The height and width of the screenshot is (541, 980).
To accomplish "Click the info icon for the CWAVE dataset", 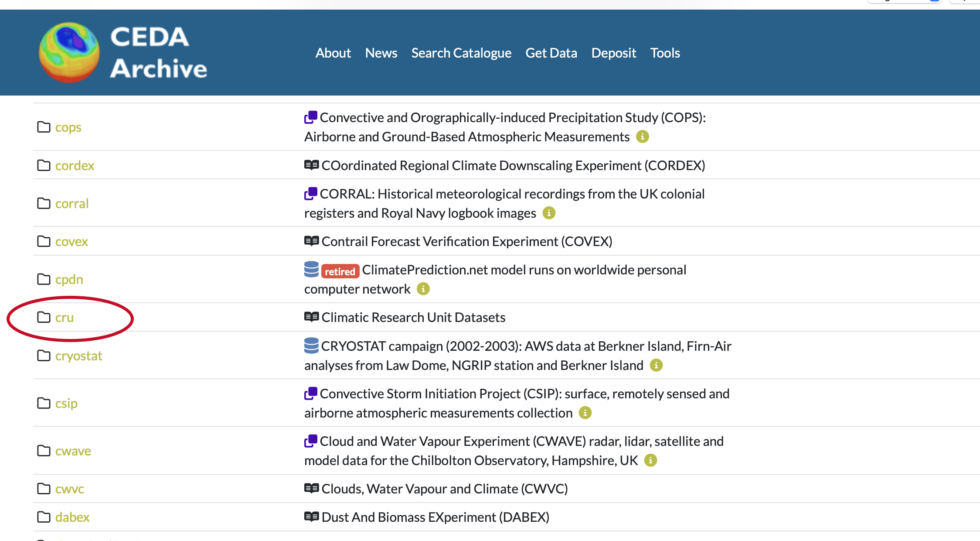I will [650, 461].
